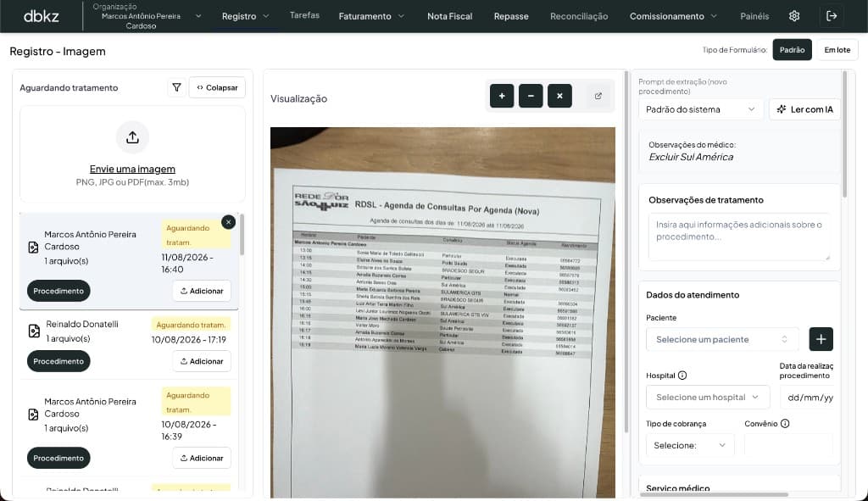Click Adicionar on 10/08/2026 - 16:39 record
This screenshot has height=501, width=868.
(x=202, y=458)
